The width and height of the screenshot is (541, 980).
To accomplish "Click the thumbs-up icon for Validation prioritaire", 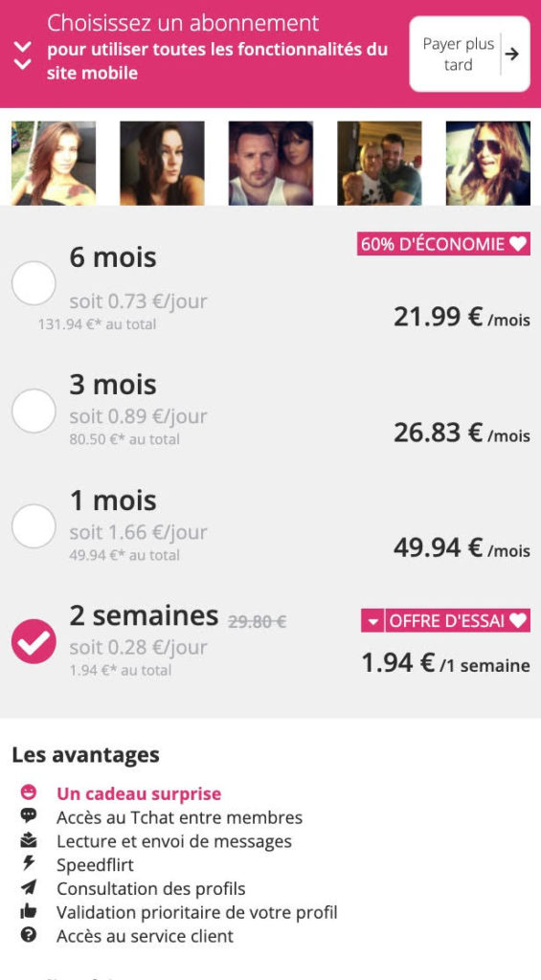I will tap(28, 911).
